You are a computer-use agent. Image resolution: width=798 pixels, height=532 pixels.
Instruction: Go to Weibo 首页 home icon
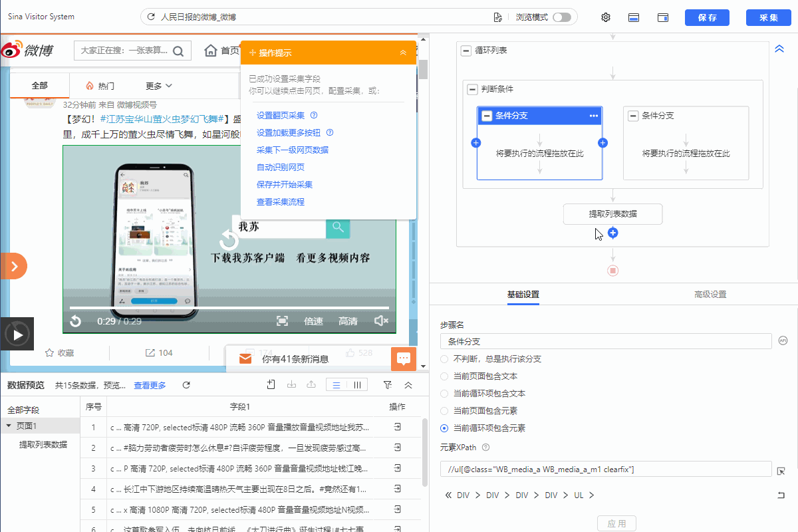click(x=211, y=51)
